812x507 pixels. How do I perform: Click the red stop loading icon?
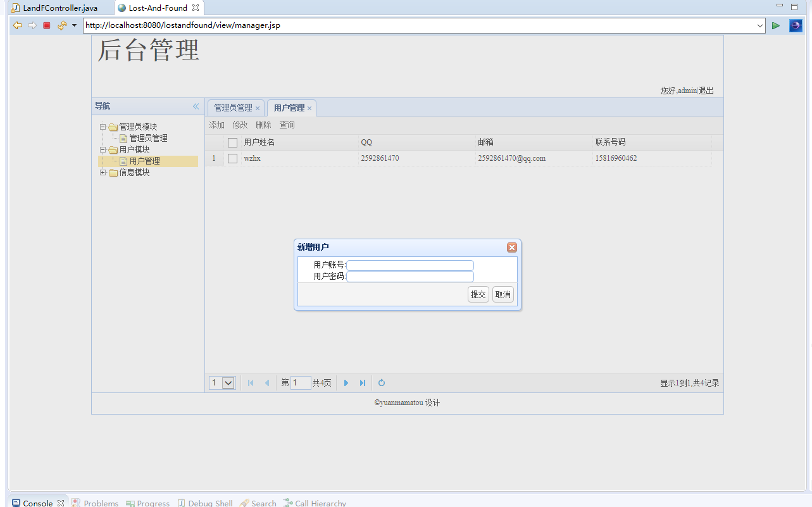click(46, 25)
